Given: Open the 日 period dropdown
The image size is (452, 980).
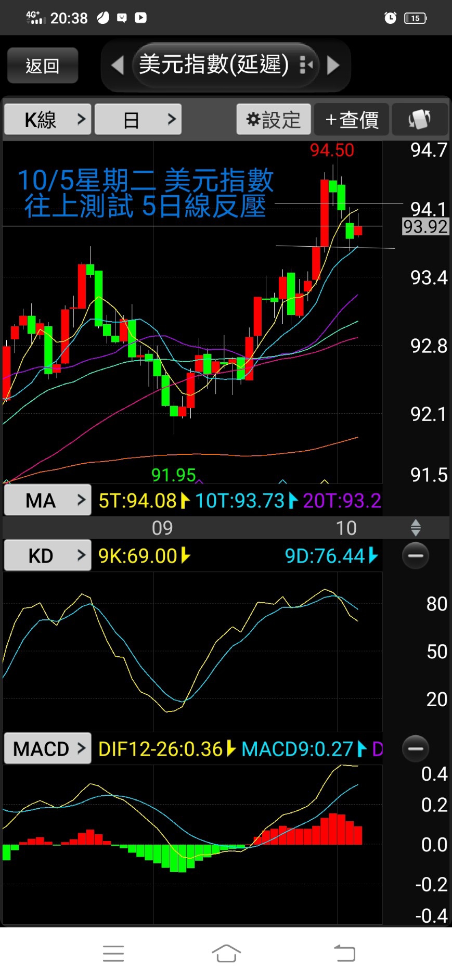Looking at the screenshot, I should point(138,120).
